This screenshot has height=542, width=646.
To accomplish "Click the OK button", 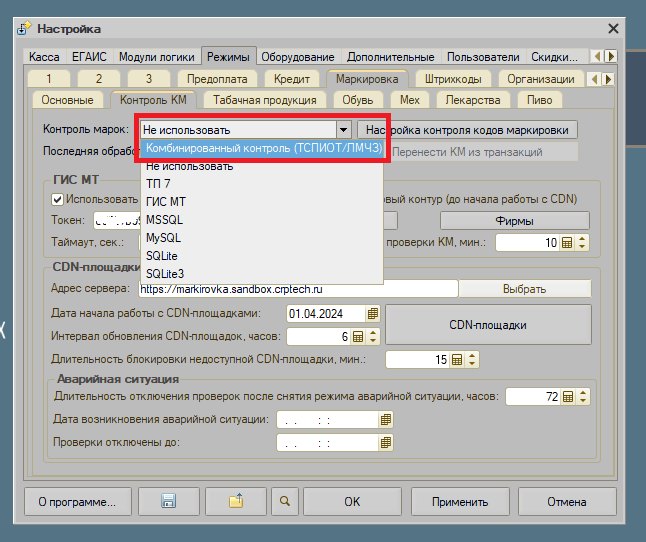I will click(352, 501).
